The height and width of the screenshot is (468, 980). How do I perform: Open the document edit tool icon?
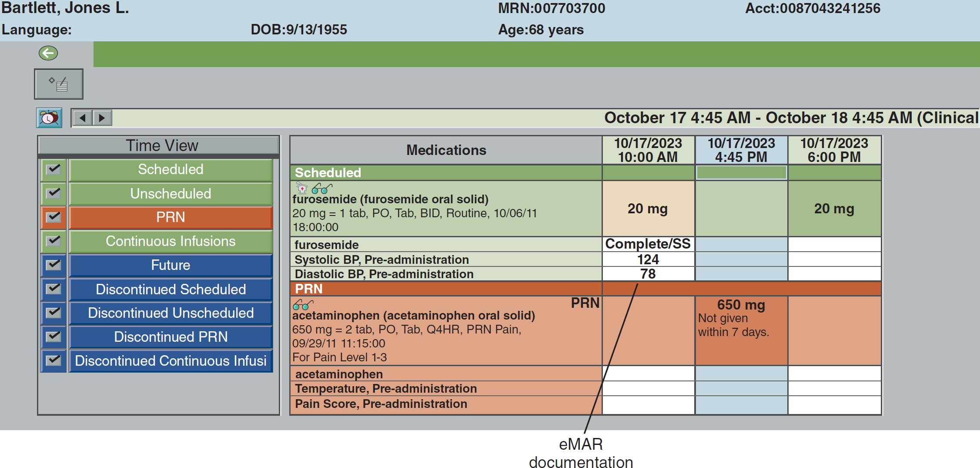click(x=59, y=84)
